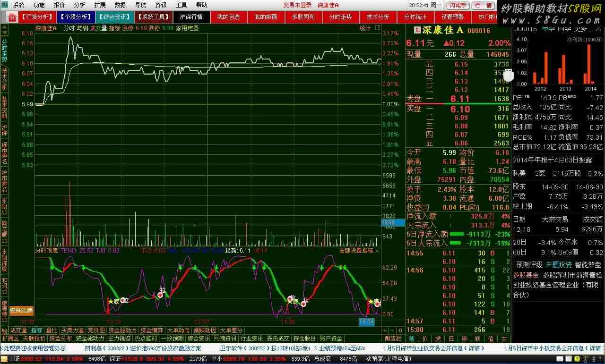Select the 成交量 indicator tab

point(19,330)
